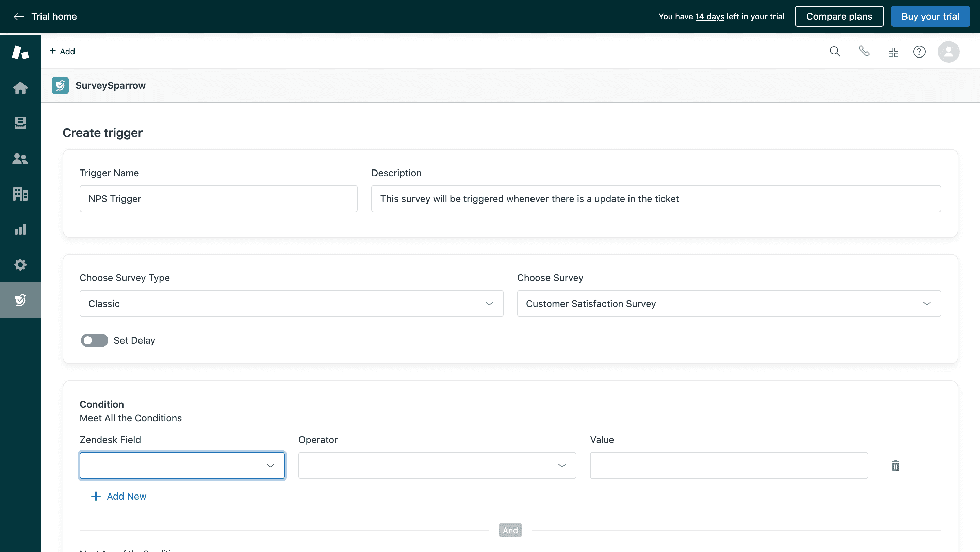Expand the Choose Survey Type dropdown
The image size is (980, 552).
291,304
